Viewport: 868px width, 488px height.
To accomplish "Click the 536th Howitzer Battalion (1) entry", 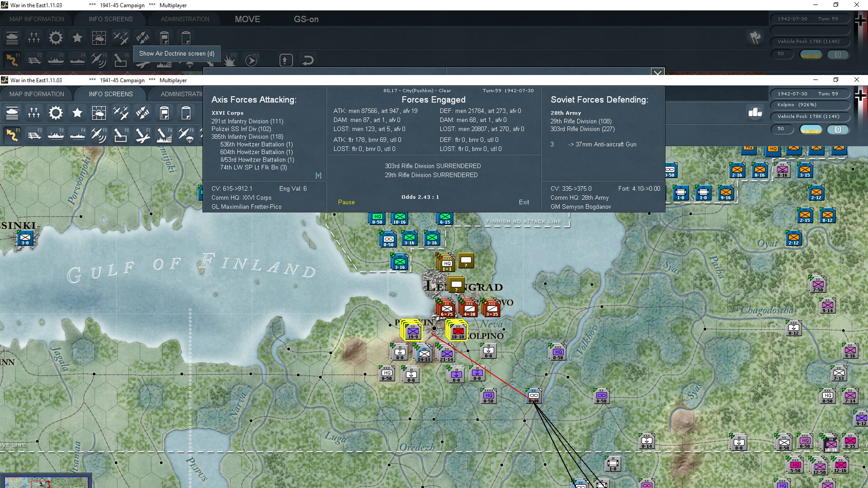I will (256, 145).
